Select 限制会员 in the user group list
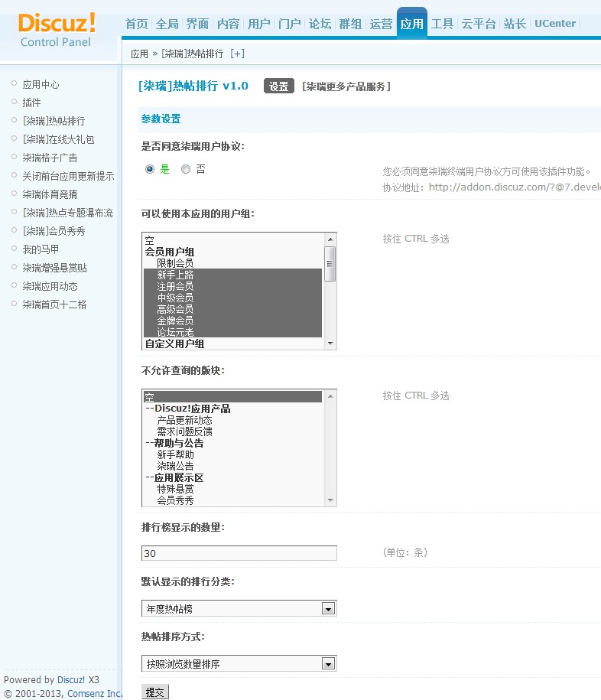Viewport: 601px width, 700px height. (x=175, y=263)
